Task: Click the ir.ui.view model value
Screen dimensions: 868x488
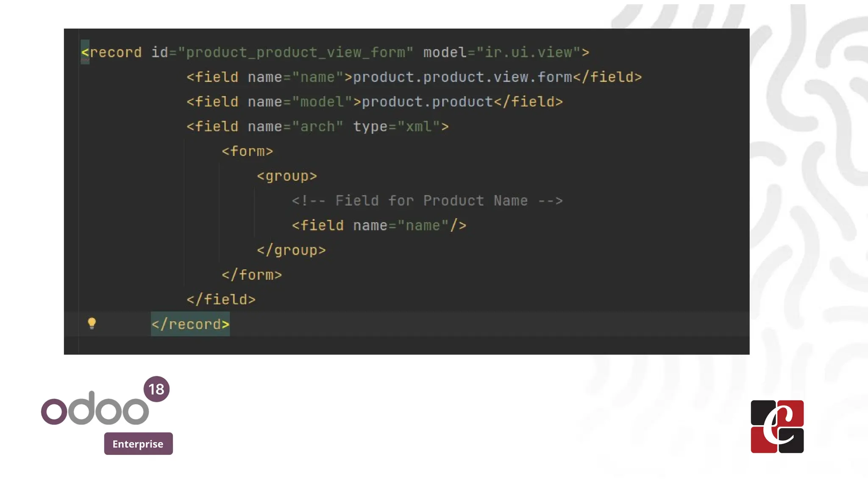Action: 528,53
